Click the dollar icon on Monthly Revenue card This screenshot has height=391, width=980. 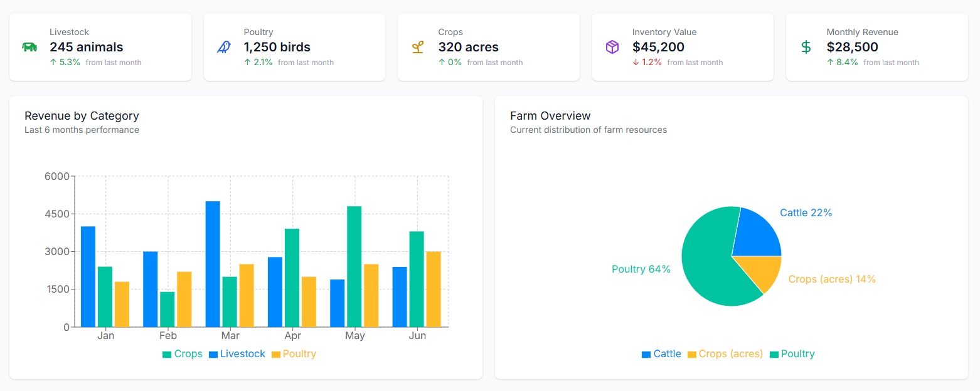coord(806,47)
